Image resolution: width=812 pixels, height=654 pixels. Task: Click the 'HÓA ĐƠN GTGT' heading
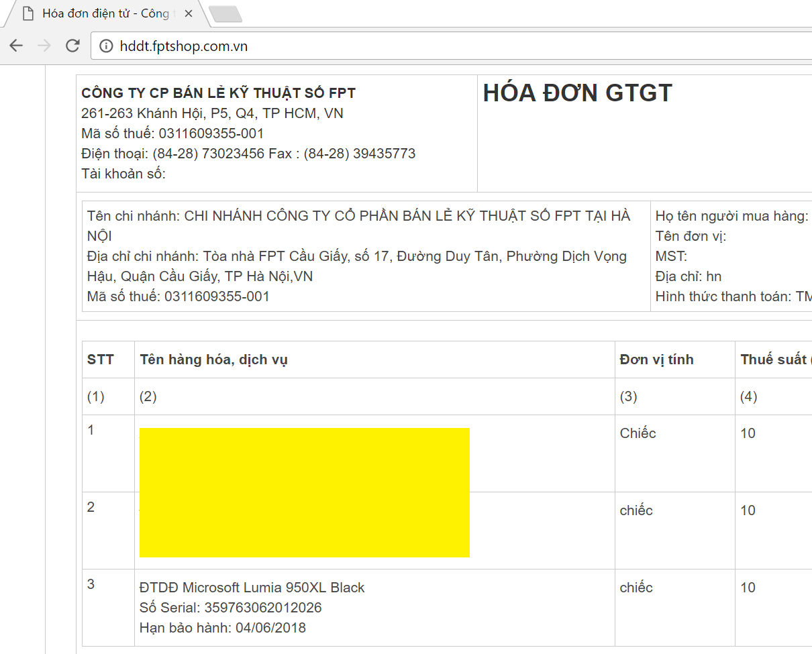(577, 93)
